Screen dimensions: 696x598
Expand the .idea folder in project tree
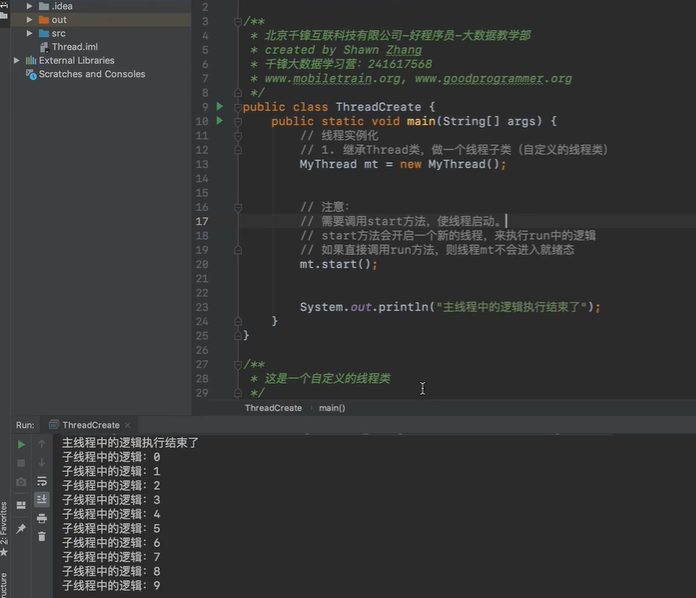pos(29,6)
